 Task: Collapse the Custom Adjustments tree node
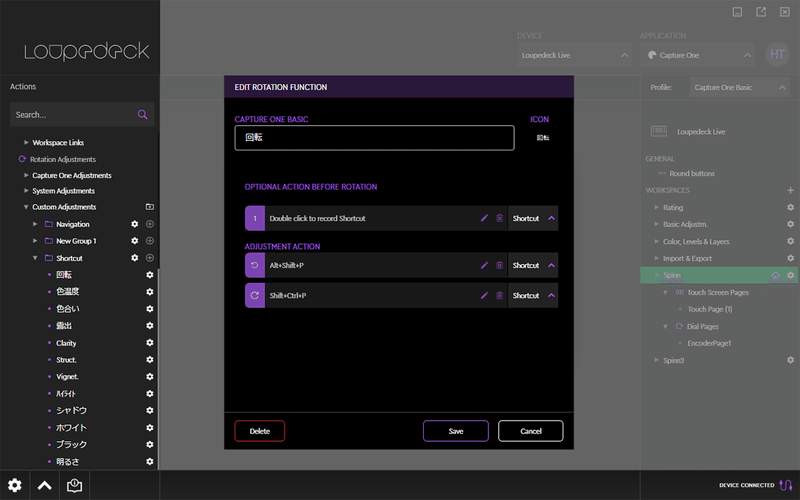26,207
